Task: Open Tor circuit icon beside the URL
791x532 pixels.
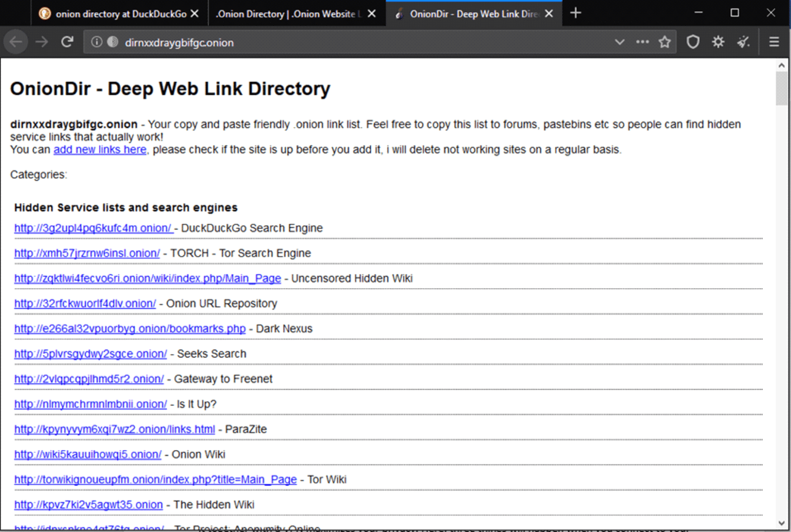Action: (x=113, y=42)
